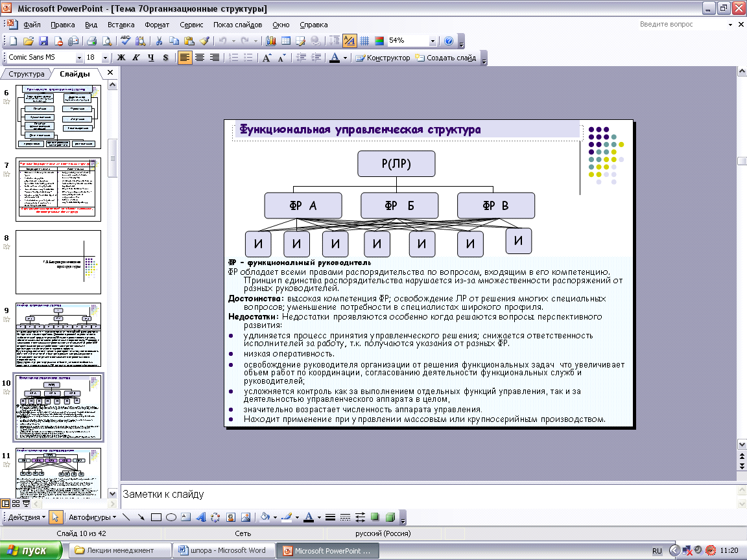The width and height of the screenshot is (747, 560).
Task: Switch to the Слайды tab
Action: click(x=75, y=74)
